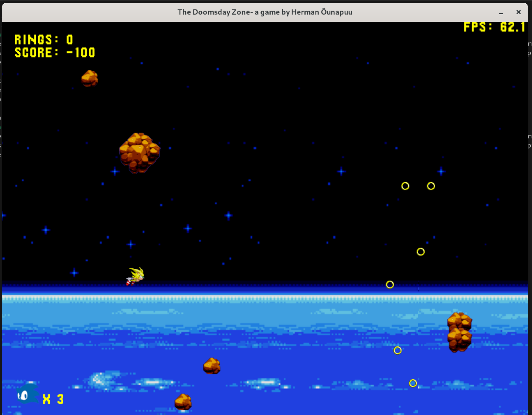Click the ocean asteroid right of the lives counter
Viewport: 532px width, 415px height.
pyautogui.click(x=212, y=366)
